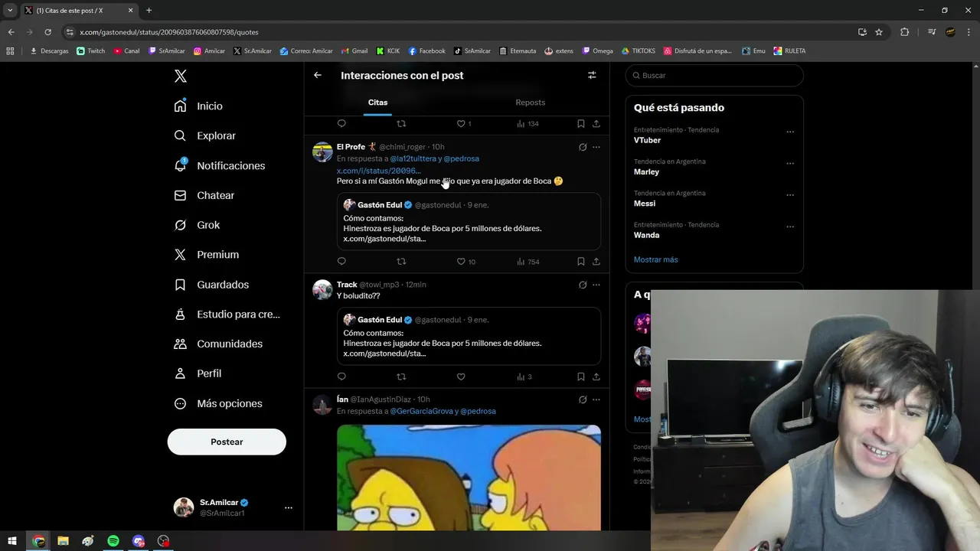Open El Profe's profile avatar
Viewport: 980px width, 551px height.
point(322,152)
